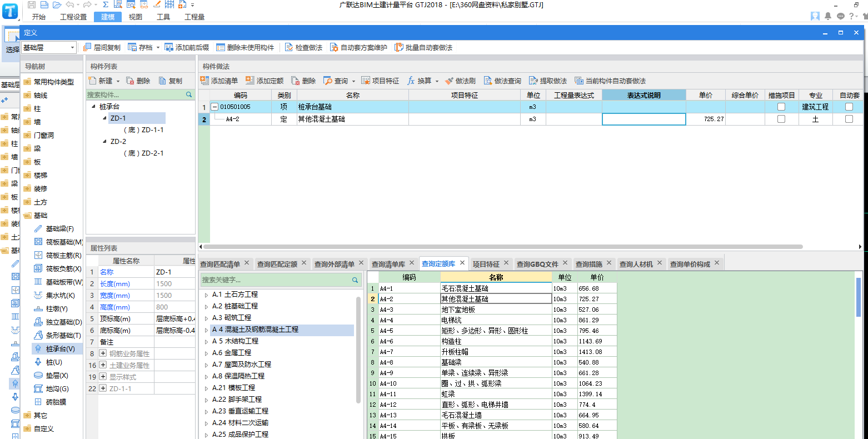Switch to 查询清单库 tab

[388, 264]
